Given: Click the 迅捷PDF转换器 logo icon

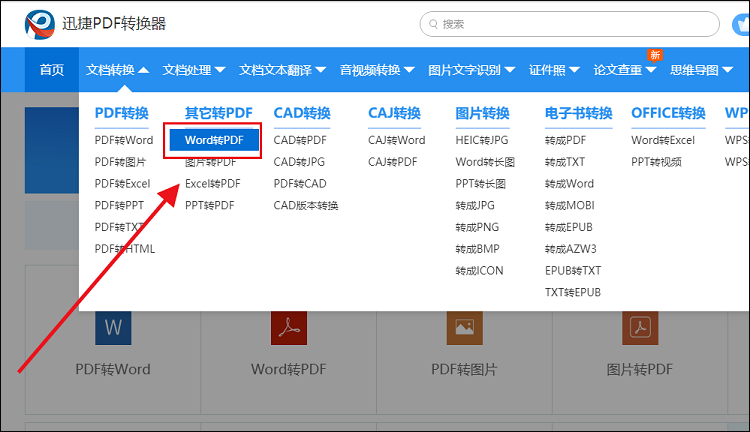Looking at the screenshot, I should (42, 23).
